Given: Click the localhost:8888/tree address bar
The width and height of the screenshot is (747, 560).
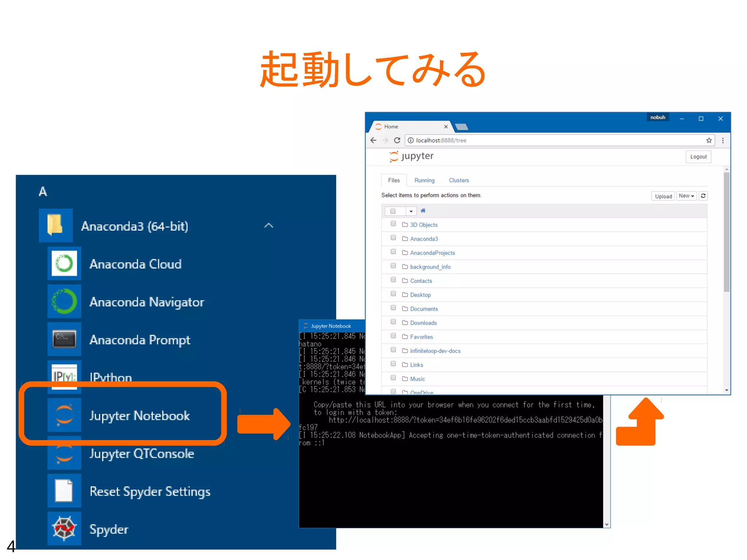Looking at the screenshot, I should click(560, 140).
